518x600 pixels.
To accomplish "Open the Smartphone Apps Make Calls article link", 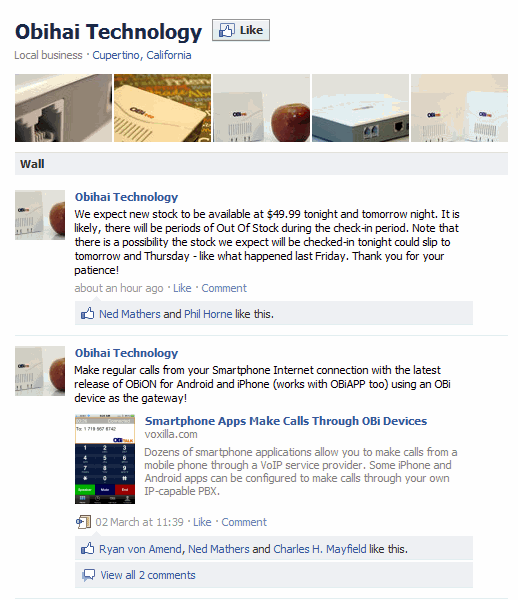I will point(286,421).
